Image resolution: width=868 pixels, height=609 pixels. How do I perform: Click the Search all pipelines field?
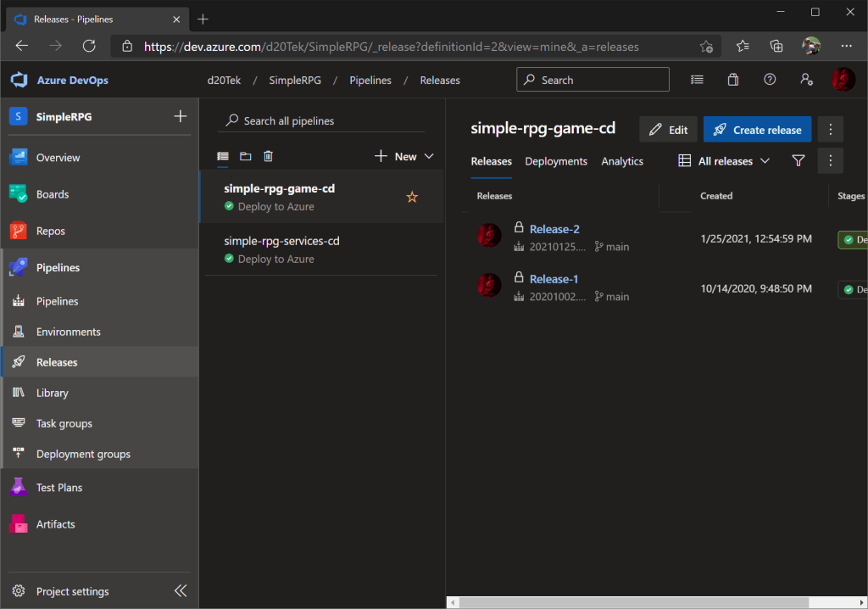click(x=322, y=121)
